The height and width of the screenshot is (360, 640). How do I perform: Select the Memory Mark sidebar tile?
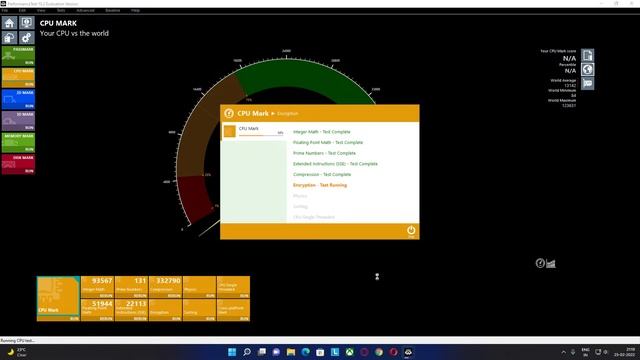18,142
